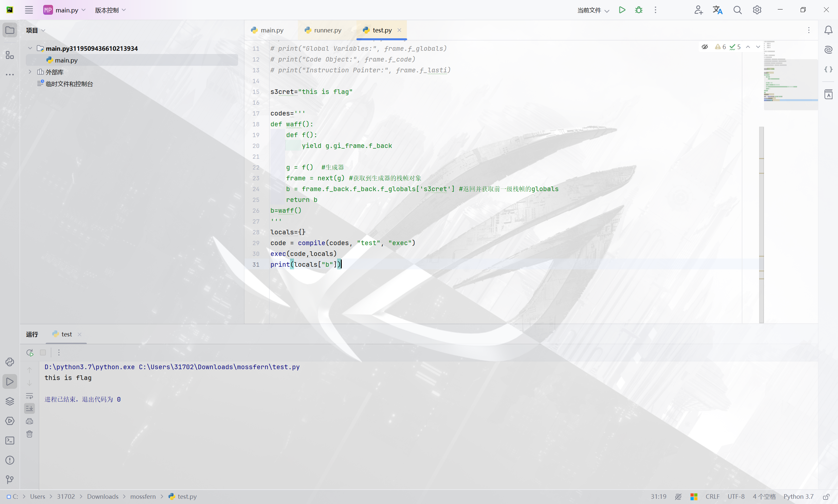The width and height of the screenshot is (838, 504).
Task: Collapse the main.py3119509436610213934 folder
Action: (30, 48)
